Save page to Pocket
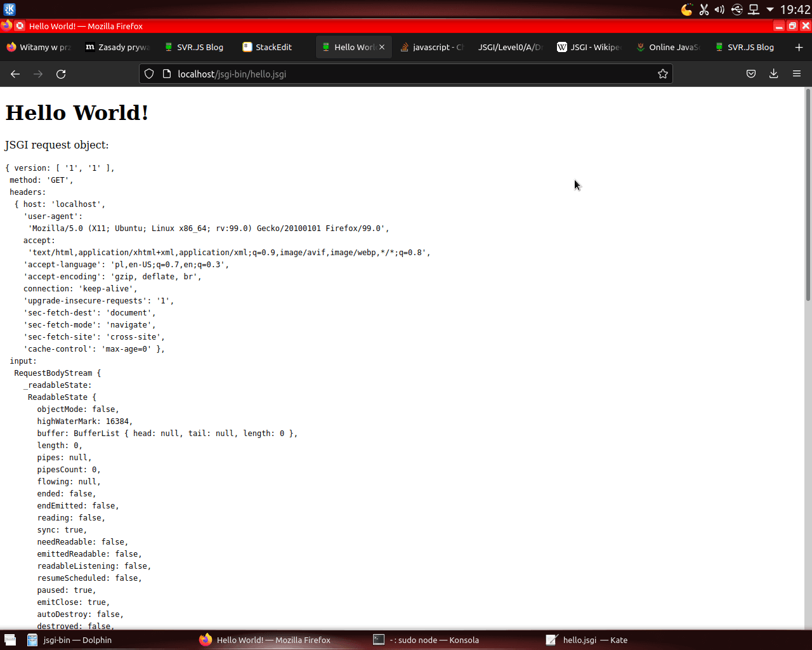The image size is (812, 650). pos(751,74)
